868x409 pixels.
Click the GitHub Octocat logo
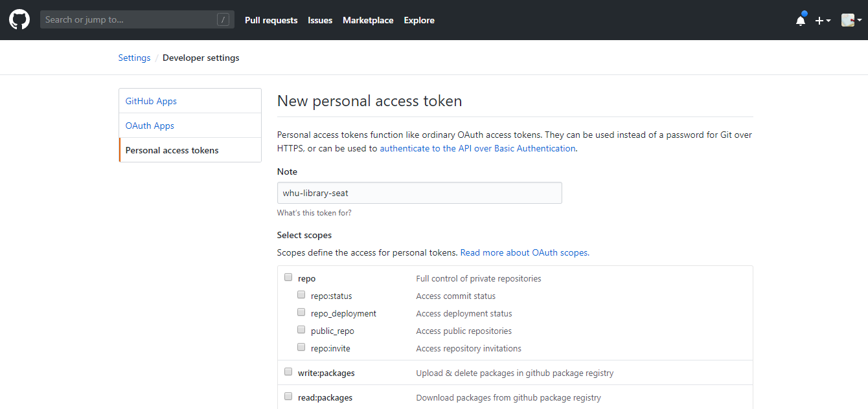(x=19, y=20)
